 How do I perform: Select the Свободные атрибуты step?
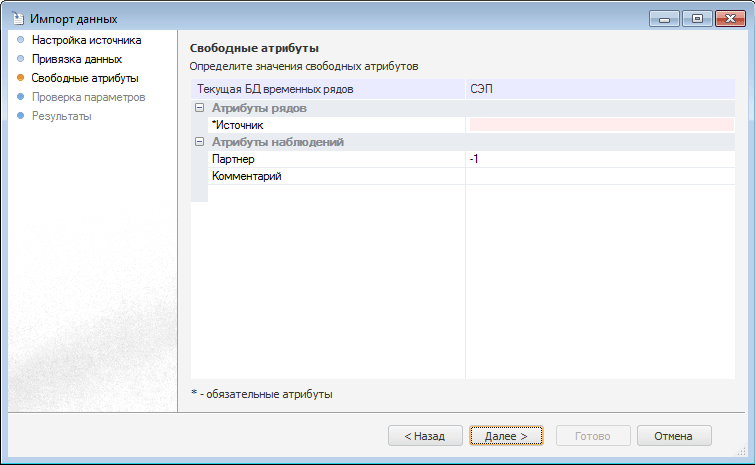85,78
